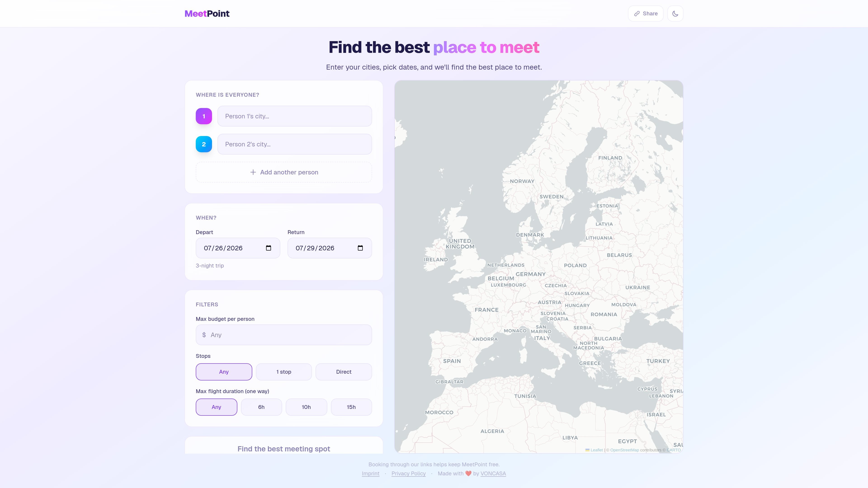The image size is (868, 488).
Task: Add another person to the trip
Action: pos(284,172)
